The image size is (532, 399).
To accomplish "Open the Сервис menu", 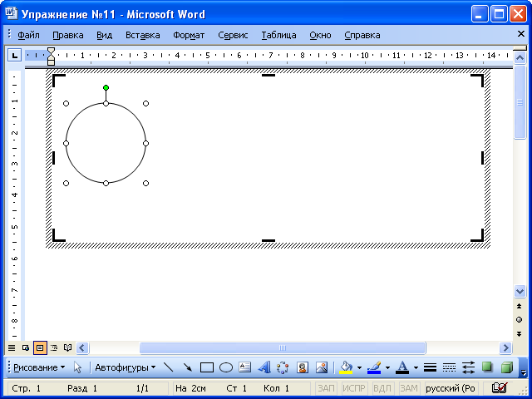I will point(233,35).
